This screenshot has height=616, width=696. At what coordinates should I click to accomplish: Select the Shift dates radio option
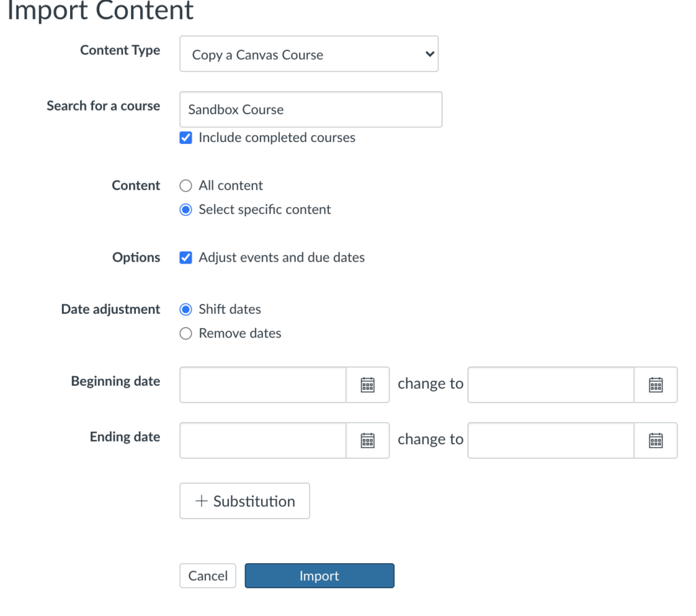[x=186, y=310]
